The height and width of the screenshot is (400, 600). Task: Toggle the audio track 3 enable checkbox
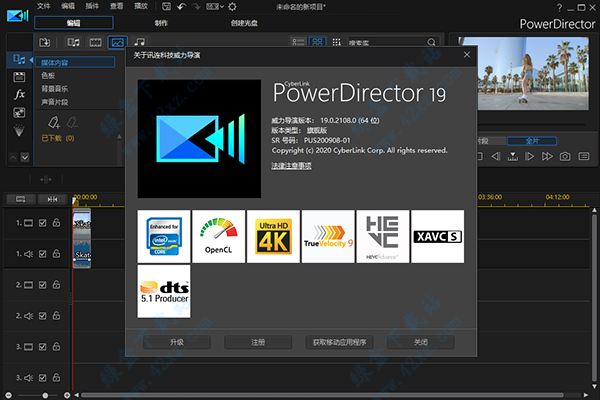(x=42, y=378)
